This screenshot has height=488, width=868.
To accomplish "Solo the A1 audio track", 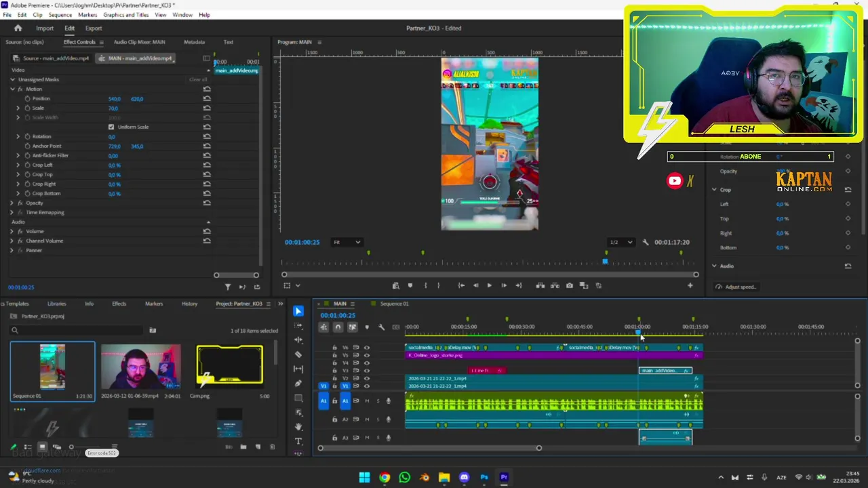I will point(378,401).
